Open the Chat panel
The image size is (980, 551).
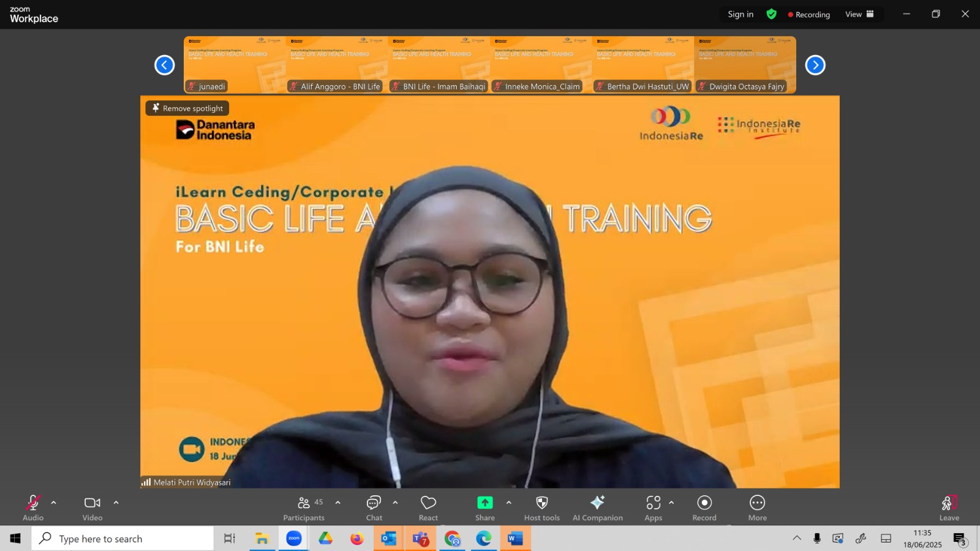pos(374,508)
